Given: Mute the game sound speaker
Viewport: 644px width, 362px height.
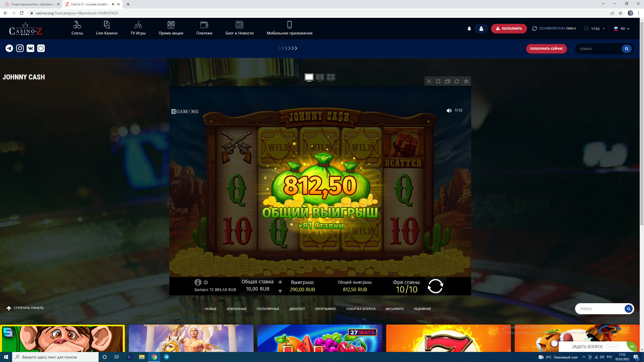Looking at the screenshot, I should tap(449, 110).
